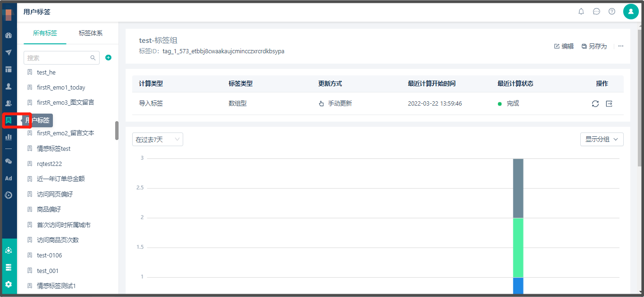Open the notification bell icon

click(581, 11)
